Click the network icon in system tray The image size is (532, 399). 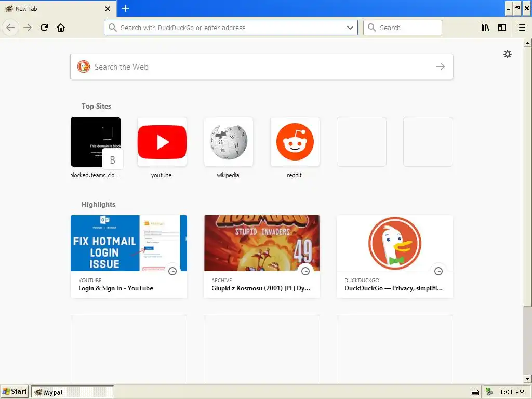tap(489, 392)
